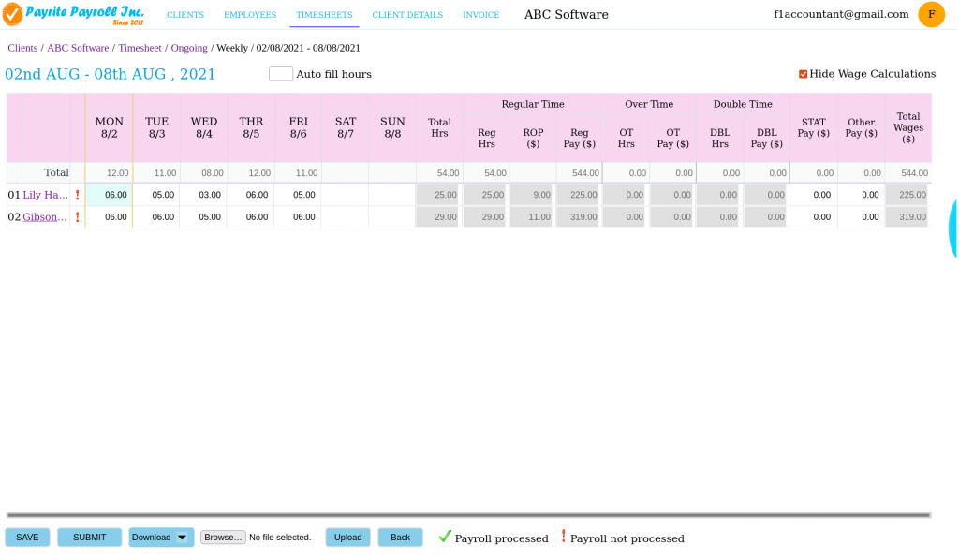959x560 pixels.
Task: Choose a file with the Browse button
Action: pyautogui.click(x=222, y=537)
